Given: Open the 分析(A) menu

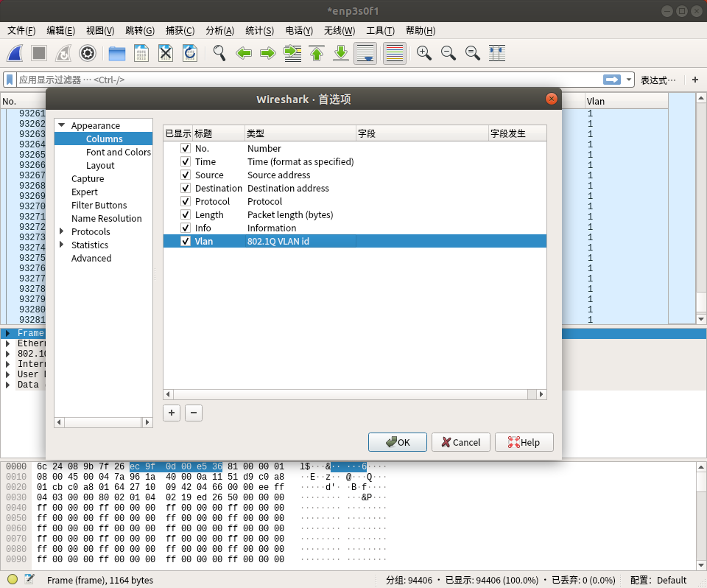Looking at the screenshot, I should click(220, 31).
